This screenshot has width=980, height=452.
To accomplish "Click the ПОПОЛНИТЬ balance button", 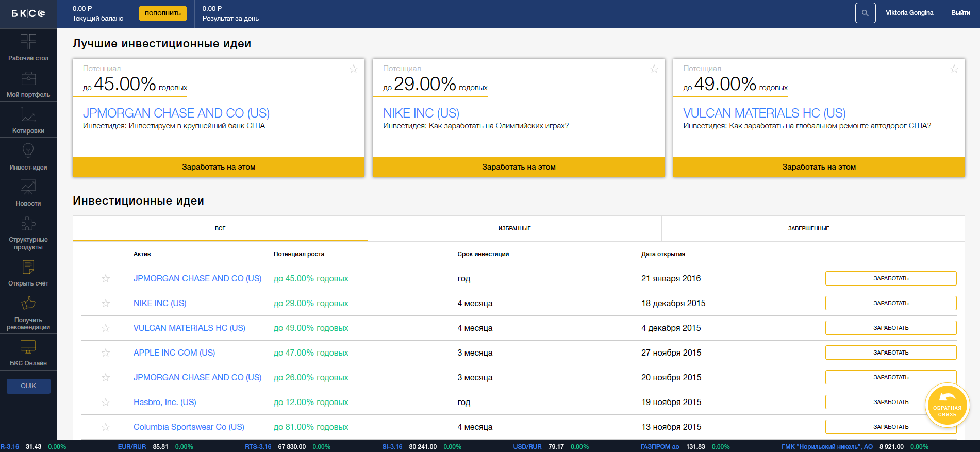I will click(163, 13).
